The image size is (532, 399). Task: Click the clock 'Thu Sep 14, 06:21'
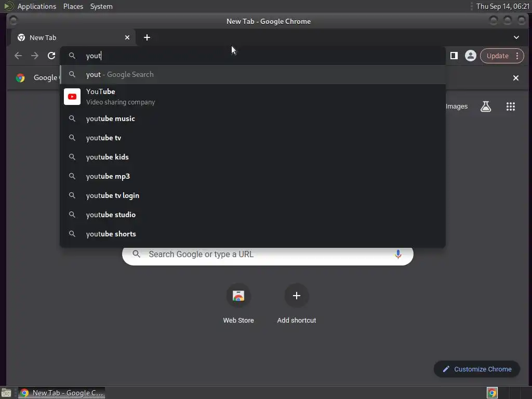click(x=503, y=6)
